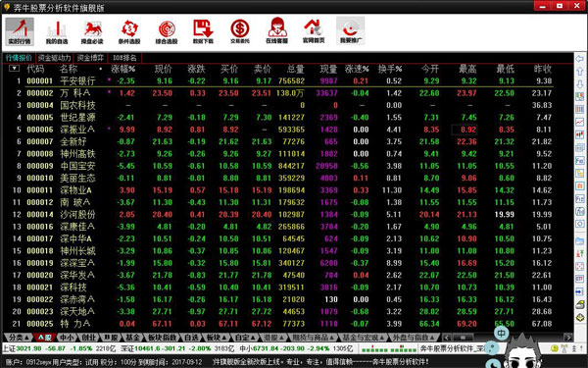The width and height of the screenshot is (588, 368).
Task: Open the 期货与商品▲ bottom tab menu
Action: tap(313, 338)
